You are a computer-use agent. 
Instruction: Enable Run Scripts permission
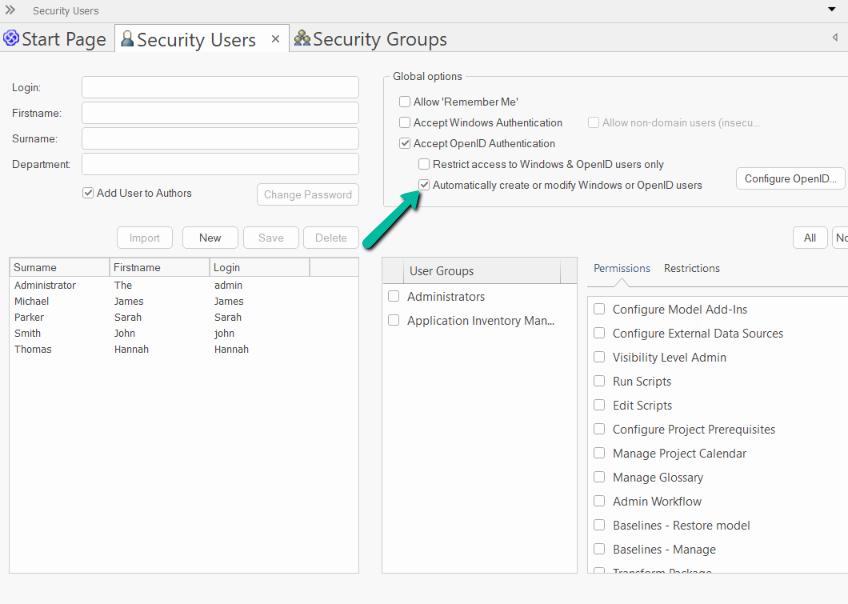pos(599,381)
